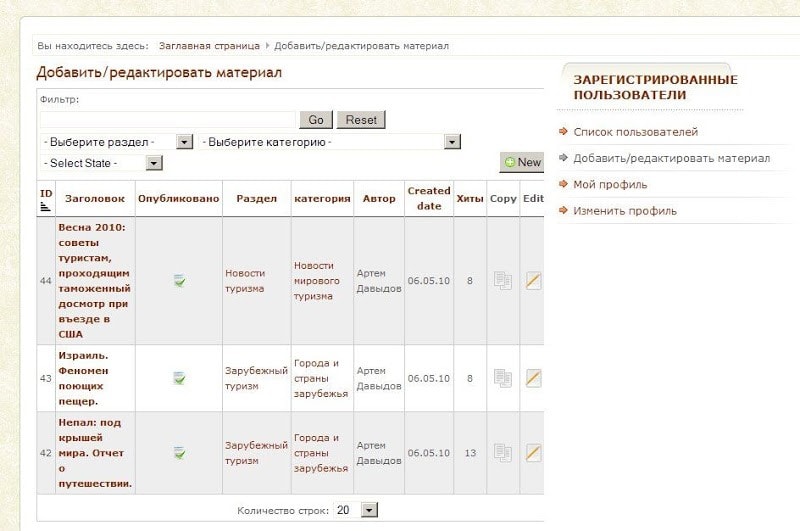Sort by Автор column header

379,198
